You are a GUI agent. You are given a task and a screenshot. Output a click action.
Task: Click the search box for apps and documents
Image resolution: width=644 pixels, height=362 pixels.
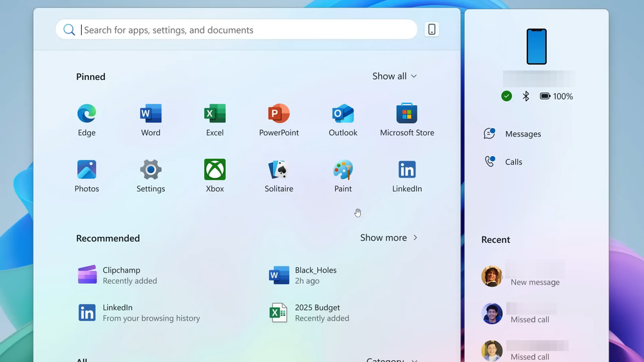pyautogui.click(x=245, y=30)
